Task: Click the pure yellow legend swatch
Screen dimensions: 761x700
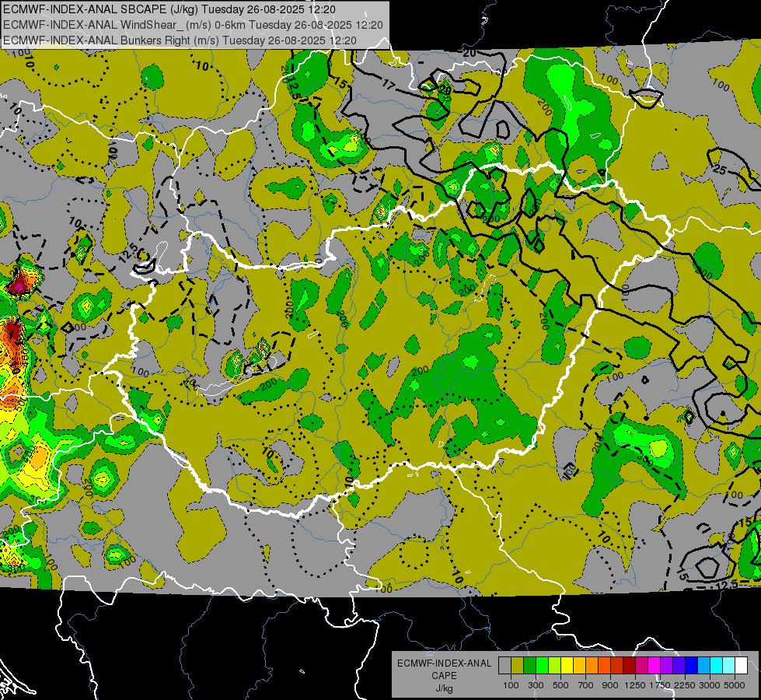Action: coord(567,666)
